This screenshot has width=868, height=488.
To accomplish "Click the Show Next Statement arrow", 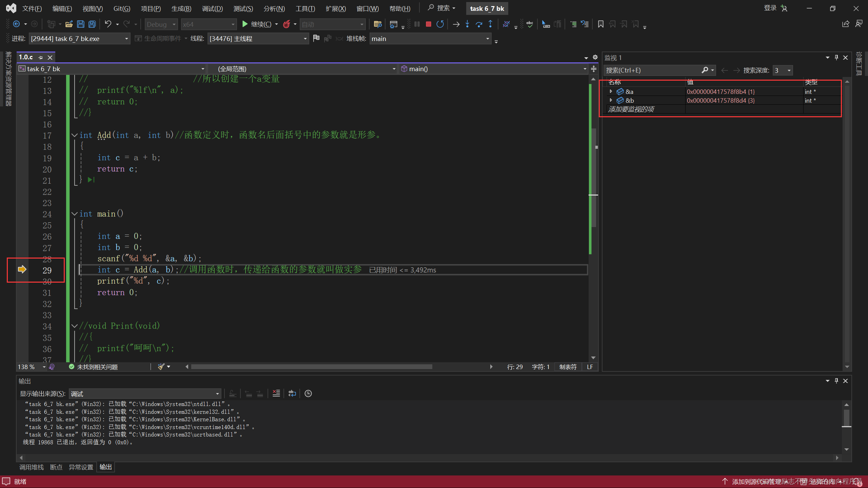I will click(456, 24).
